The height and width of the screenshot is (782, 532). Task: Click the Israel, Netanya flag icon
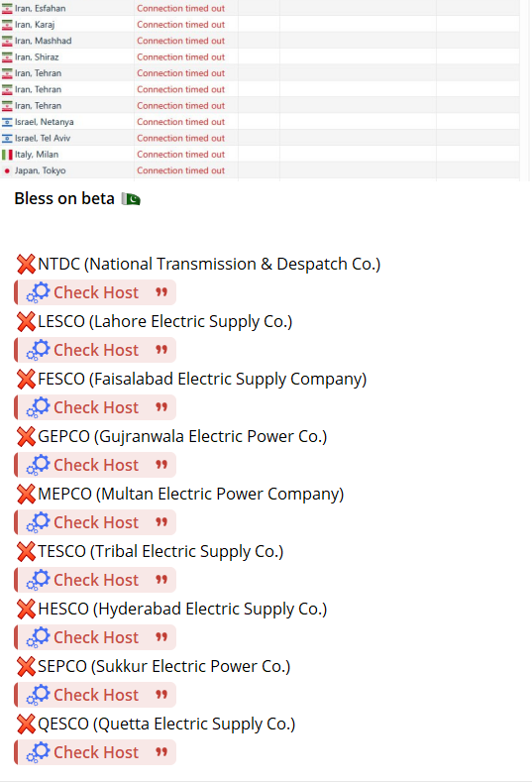pyautogui.click(x=7, y=122)
